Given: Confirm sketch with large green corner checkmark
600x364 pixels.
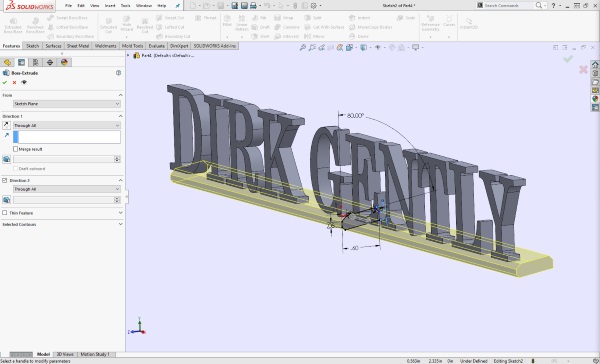Looking at the screenshot, I should (x=568, y=59).
